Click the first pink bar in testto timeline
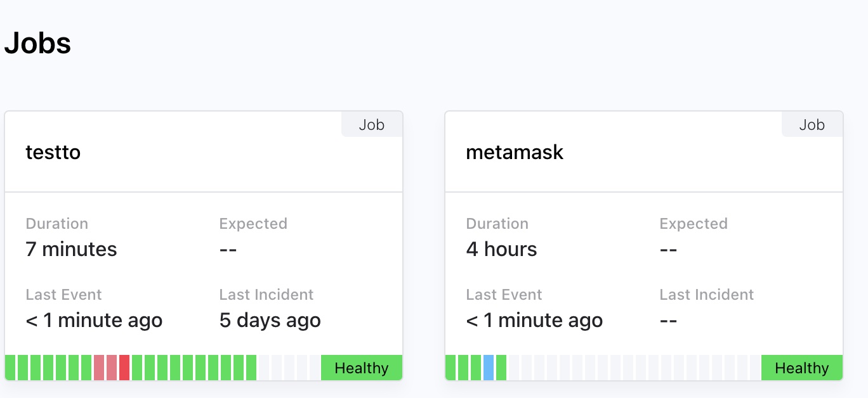 click(99, 368)
